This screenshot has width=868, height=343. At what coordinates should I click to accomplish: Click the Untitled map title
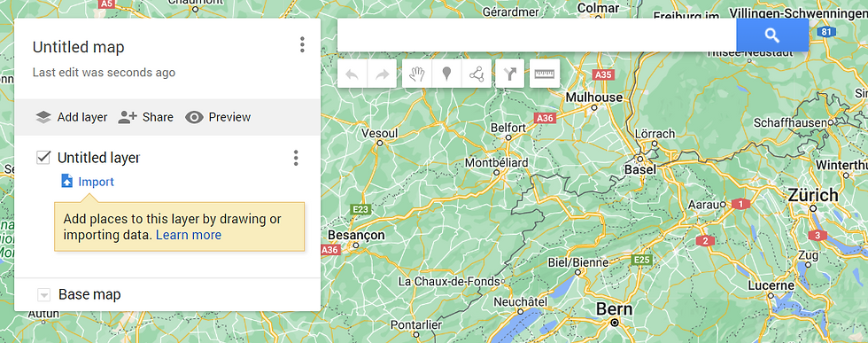tap(79, 47)
